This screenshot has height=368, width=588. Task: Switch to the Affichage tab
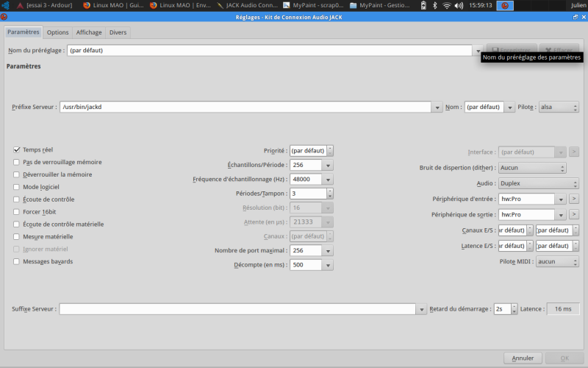click(89, 32)
